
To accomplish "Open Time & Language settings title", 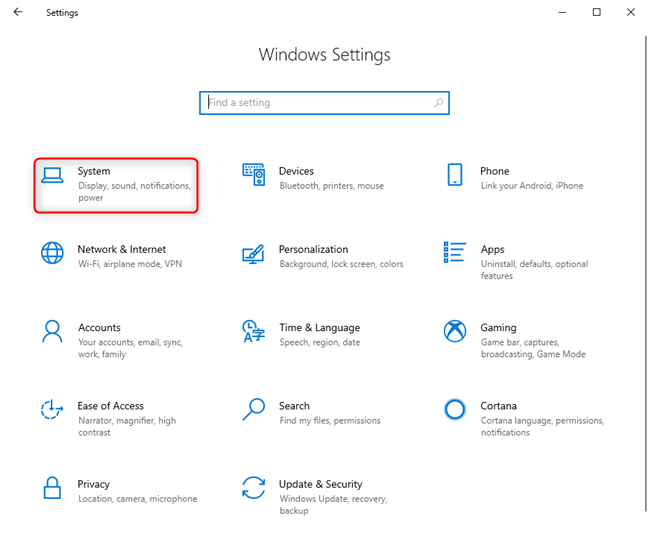I will [319, 328].
